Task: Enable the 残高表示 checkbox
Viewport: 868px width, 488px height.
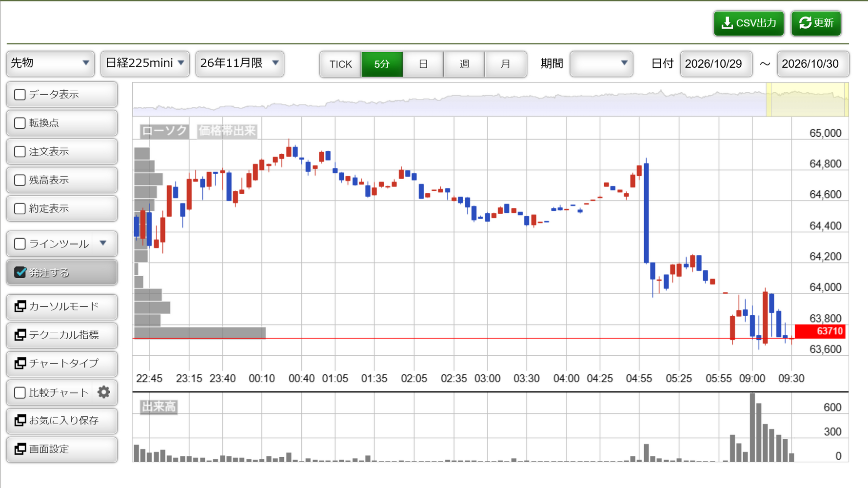Action: (20, 180)
